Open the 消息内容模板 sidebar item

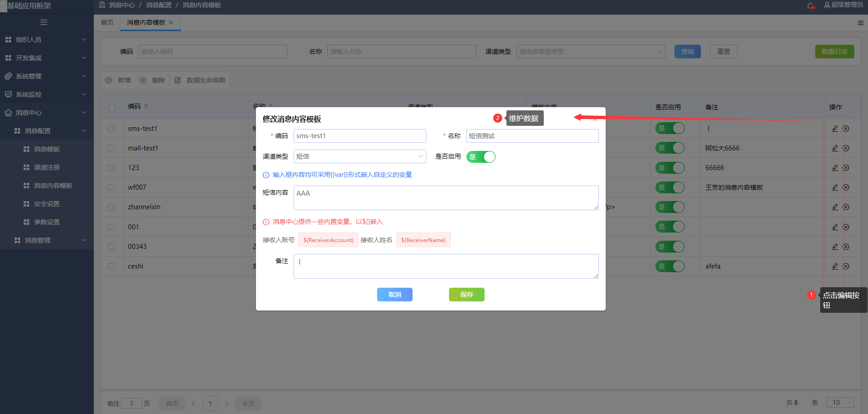[x=47, y=186]
